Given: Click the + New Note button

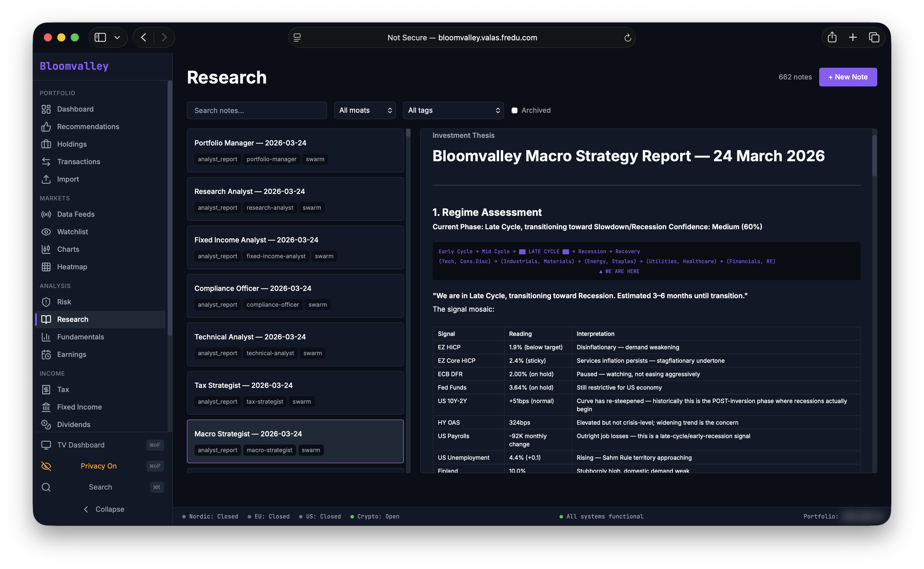Looking at the screenshot, I should [847, 77].
